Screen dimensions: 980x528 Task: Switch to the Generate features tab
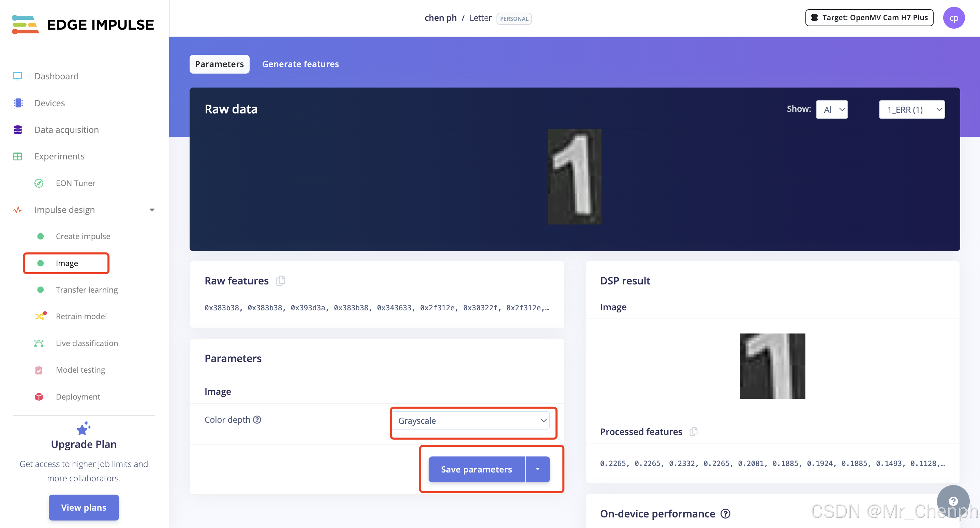[x=300, y=64]
